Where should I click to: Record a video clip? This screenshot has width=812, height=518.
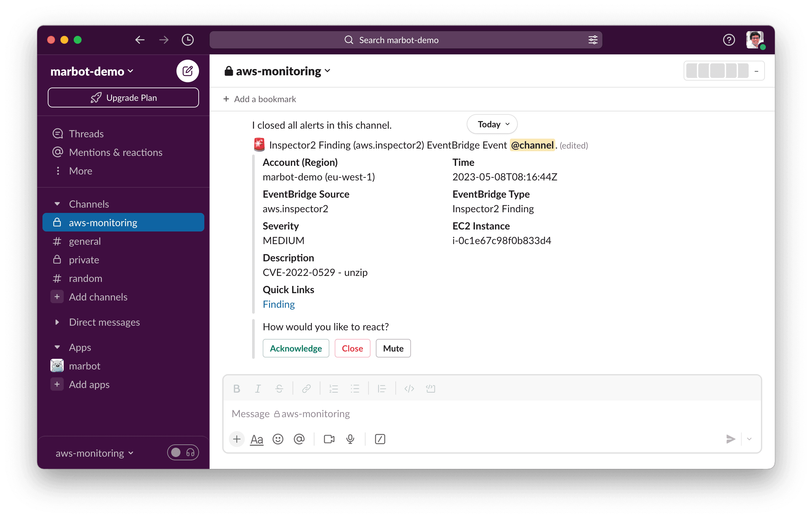(329, 439)
